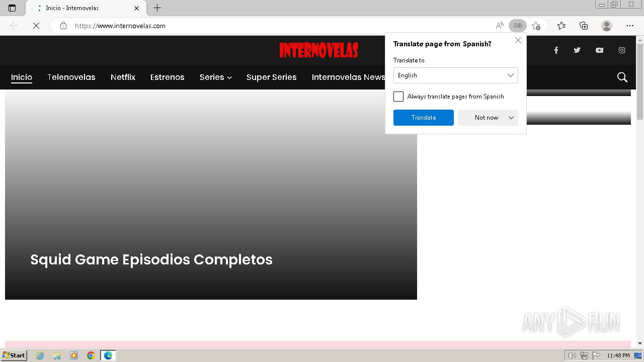Screen dimensions: 644x362
Task: Open a new browser tab
Action: 157,8
